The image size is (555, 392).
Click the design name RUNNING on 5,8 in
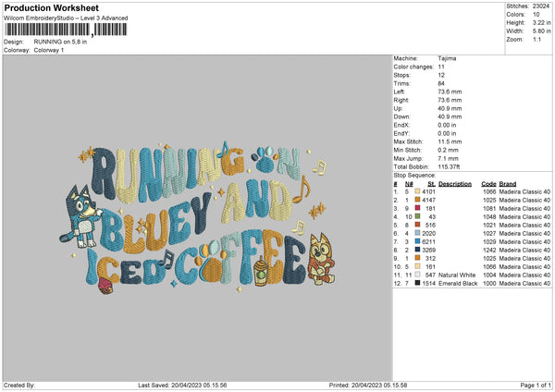pyautogui.click(x=60, y=42)
